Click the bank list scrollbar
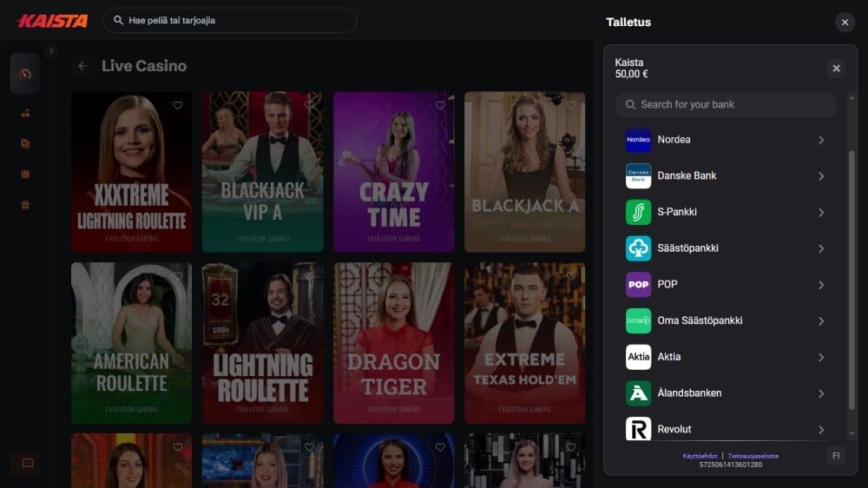The image size is (868, 488). [x=852, y=280]
